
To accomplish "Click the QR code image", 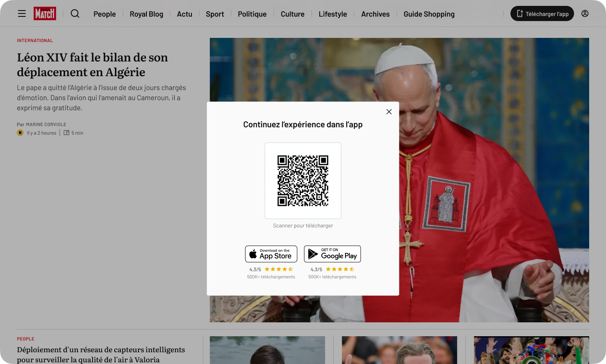I will tap(303, 181).
